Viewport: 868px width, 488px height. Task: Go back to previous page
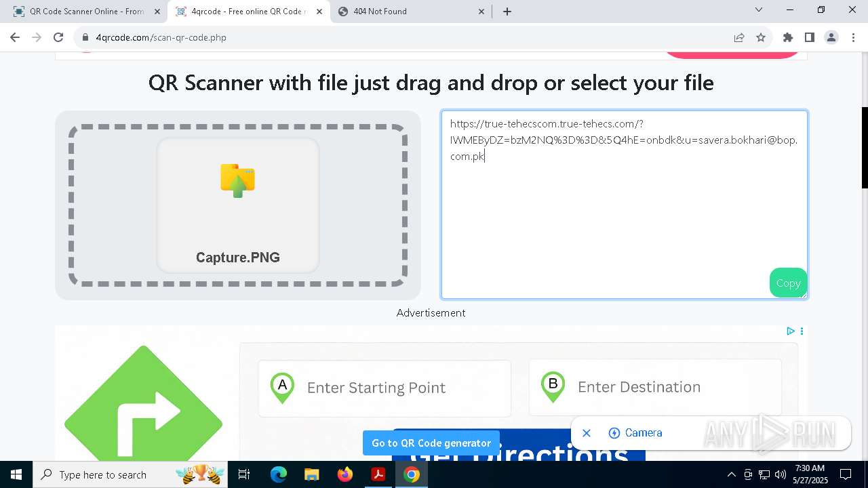coord(15,37)
